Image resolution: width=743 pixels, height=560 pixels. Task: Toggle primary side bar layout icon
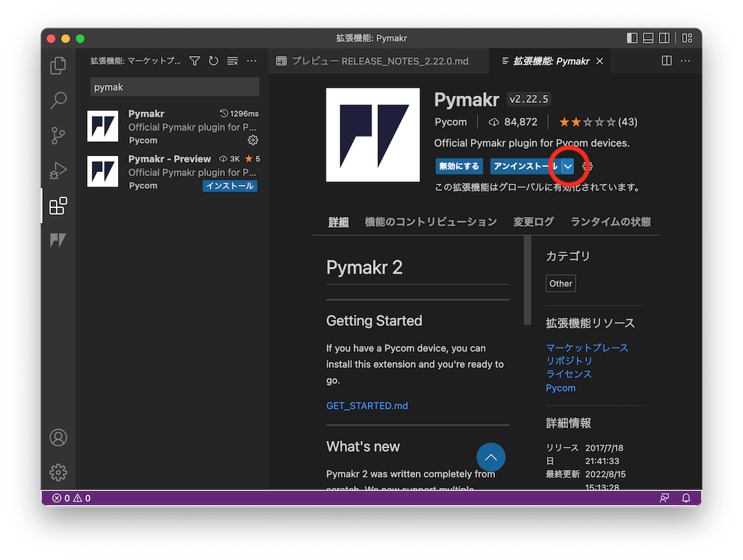tap(632, 38)
